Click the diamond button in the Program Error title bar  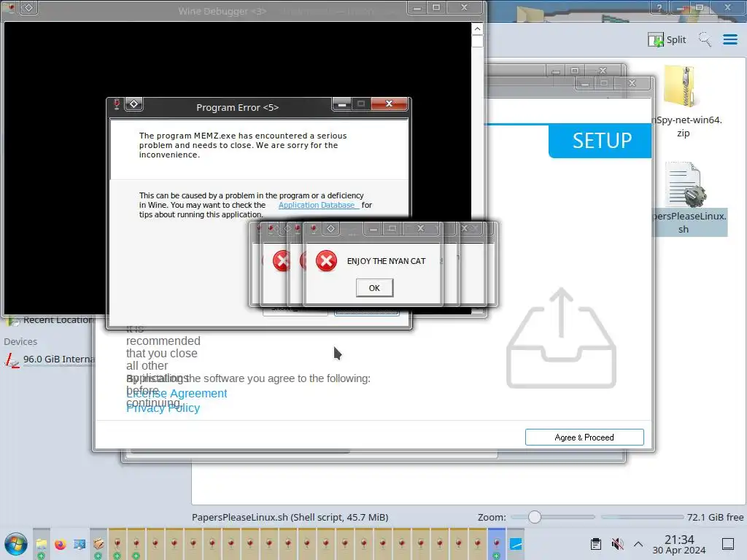click(x=134, y=104)
